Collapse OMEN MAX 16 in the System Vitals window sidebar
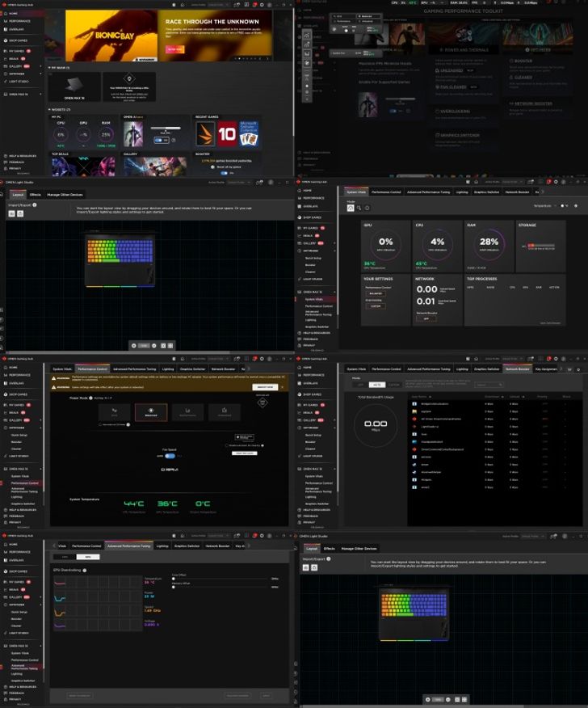This screenshot has height=708, width=588. point(335,292)
